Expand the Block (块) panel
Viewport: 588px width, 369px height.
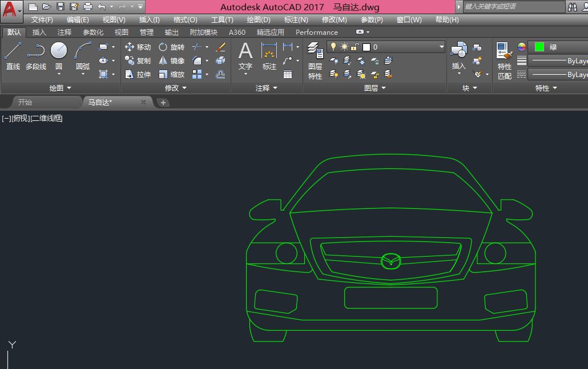pos(469,88)
